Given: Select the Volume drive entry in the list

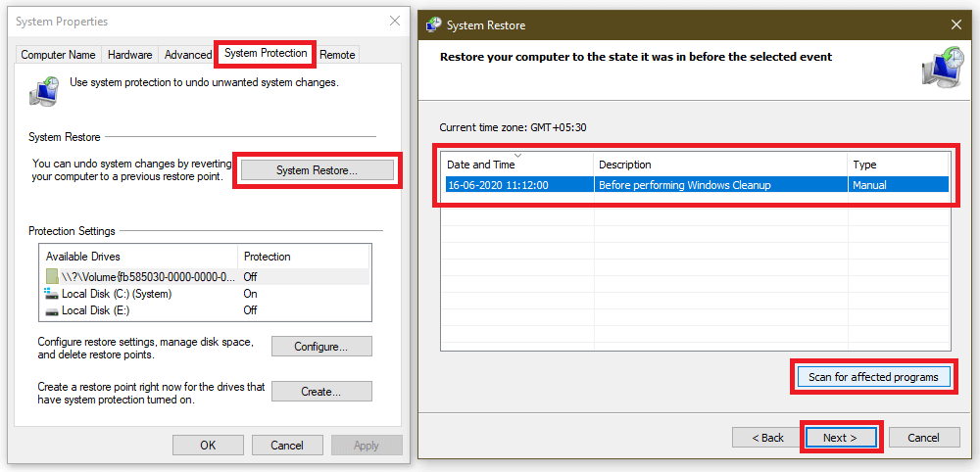Looking at the screenshot, I should (147, 277).
